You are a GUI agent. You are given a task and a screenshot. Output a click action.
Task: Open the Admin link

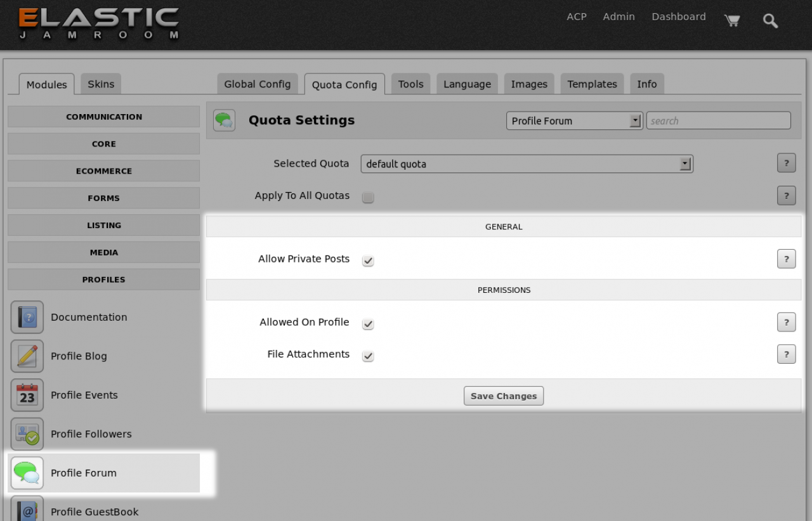pyautogui.click(x=619, y=17)
